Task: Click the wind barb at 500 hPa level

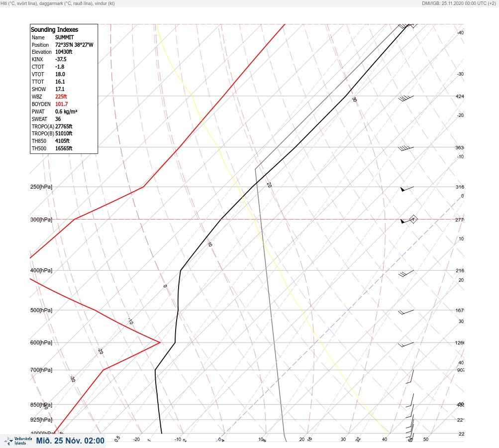Action: tap(406, 312)
